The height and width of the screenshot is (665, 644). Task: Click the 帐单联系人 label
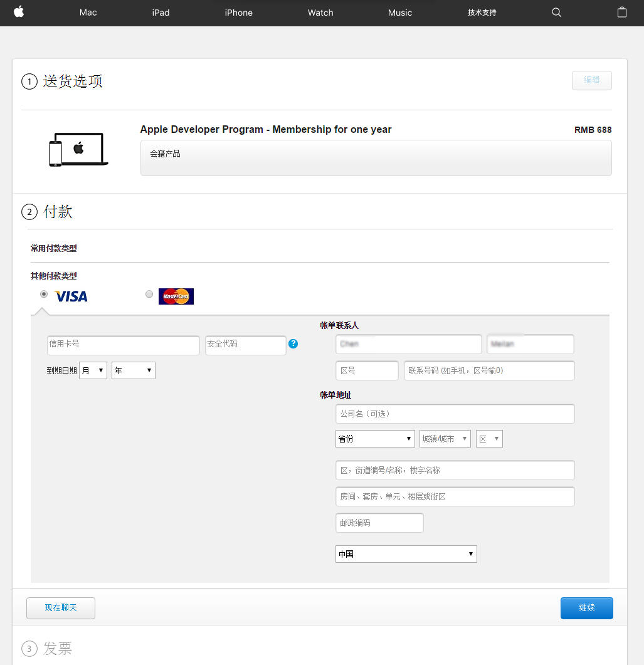coord(339,326)
